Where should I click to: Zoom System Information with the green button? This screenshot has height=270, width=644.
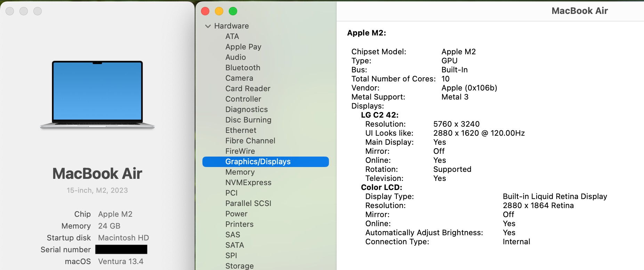pyautogui.click(x=233, y=11)
